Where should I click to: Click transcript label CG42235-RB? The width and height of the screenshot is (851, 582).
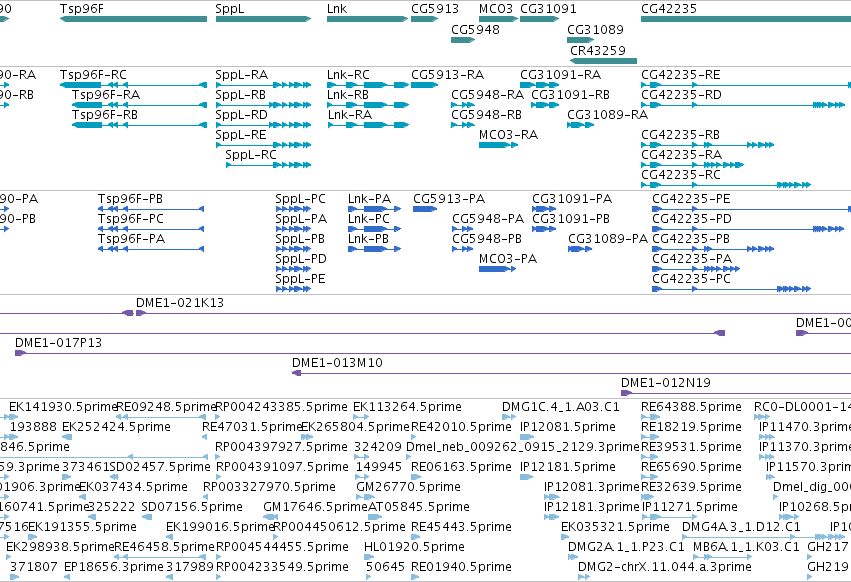click(681, 135)
